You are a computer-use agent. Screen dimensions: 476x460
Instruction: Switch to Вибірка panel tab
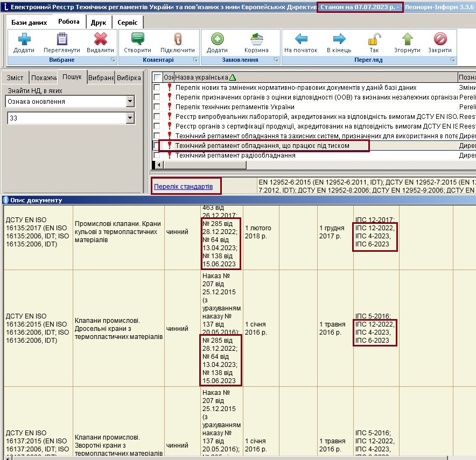coord(129,78)
